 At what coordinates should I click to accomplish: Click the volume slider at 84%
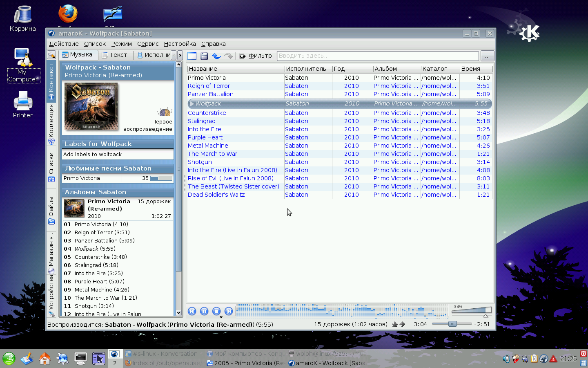coord(472,311)
